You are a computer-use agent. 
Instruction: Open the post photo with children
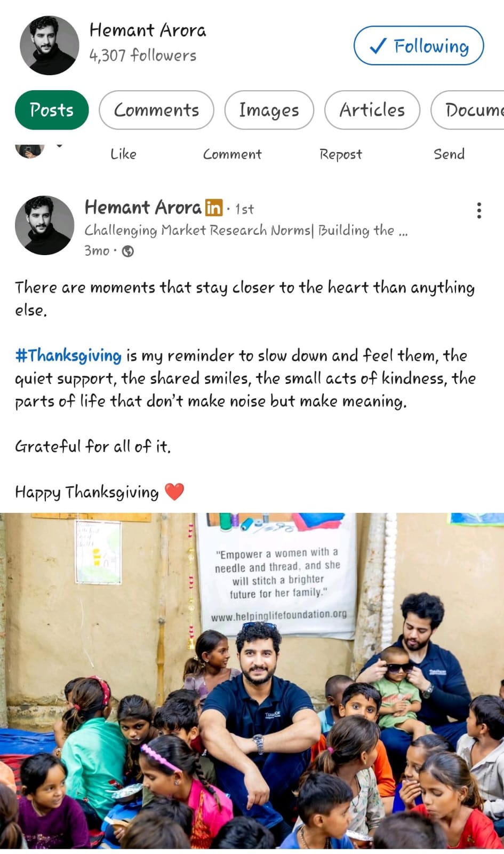tap(252, 681)
